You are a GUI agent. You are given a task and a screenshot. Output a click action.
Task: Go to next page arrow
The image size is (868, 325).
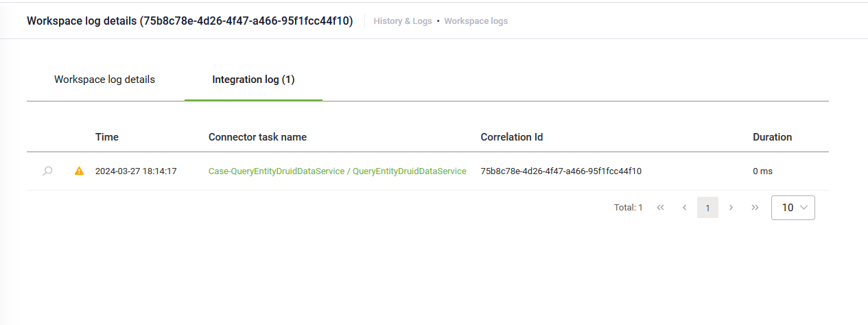[x=731, y=207]
